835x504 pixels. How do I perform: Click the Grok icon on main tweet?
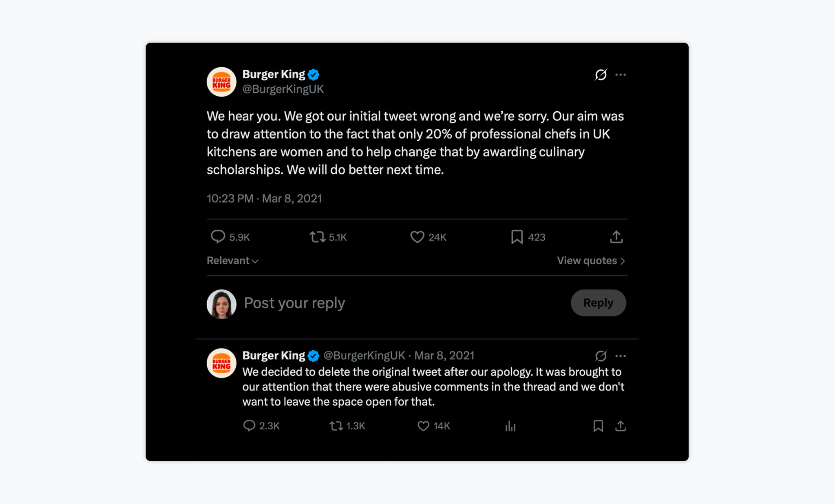coord(601,75)
